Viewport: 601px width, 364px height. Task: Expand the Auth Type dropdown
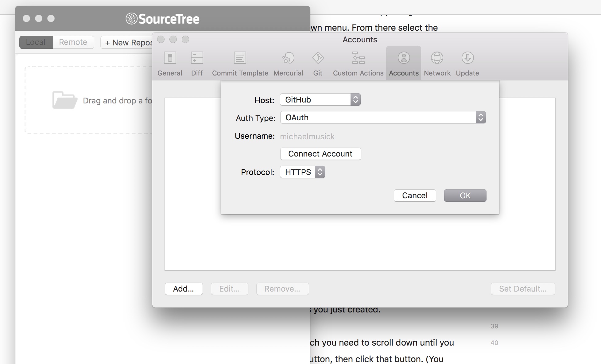click(x=481, y=118)
